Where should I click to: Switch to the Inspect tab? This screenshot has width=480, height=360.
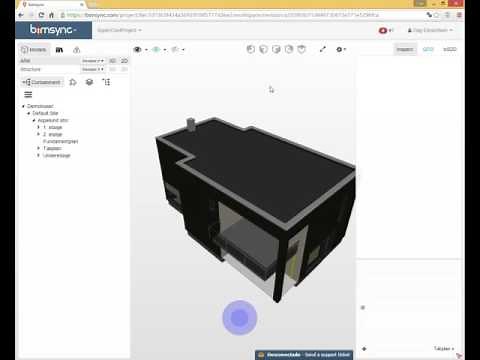point(405,49)
